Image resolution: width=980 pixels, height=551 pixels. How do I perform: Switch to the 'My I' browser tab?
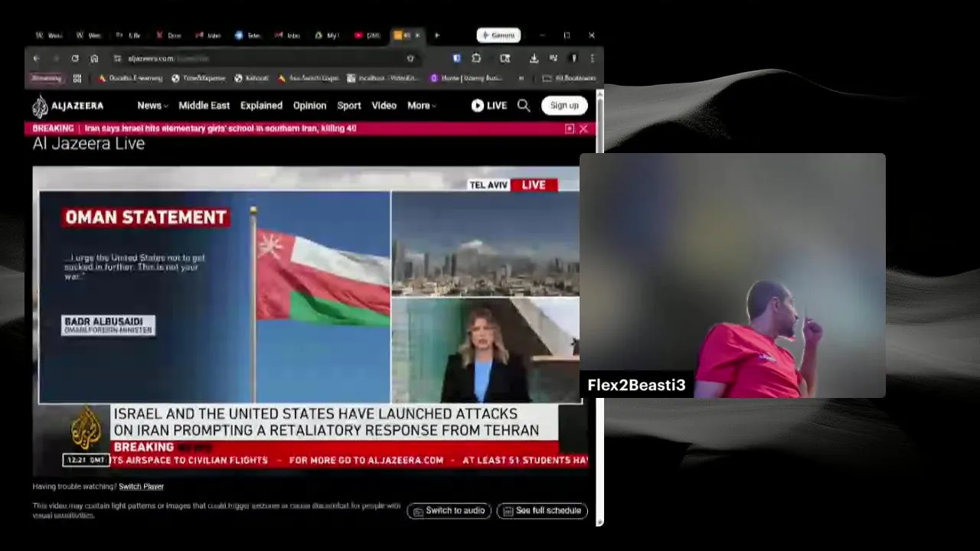328,35
